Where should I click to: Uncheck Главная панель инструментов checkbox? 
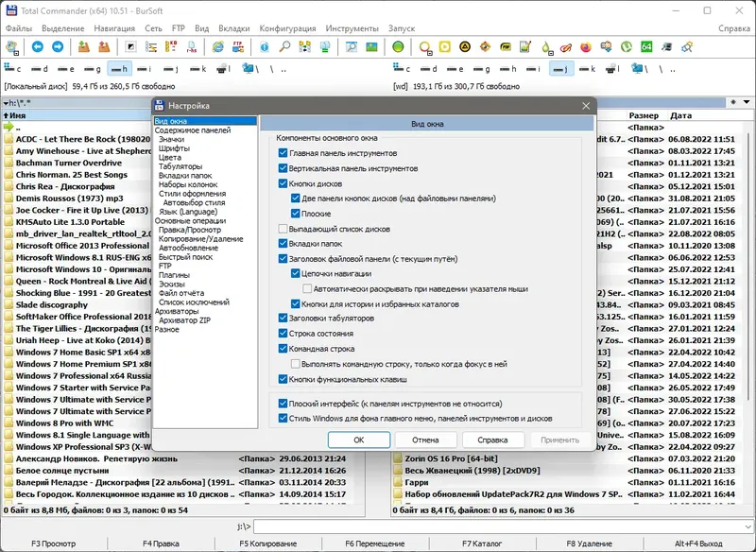tap(283, 152)
